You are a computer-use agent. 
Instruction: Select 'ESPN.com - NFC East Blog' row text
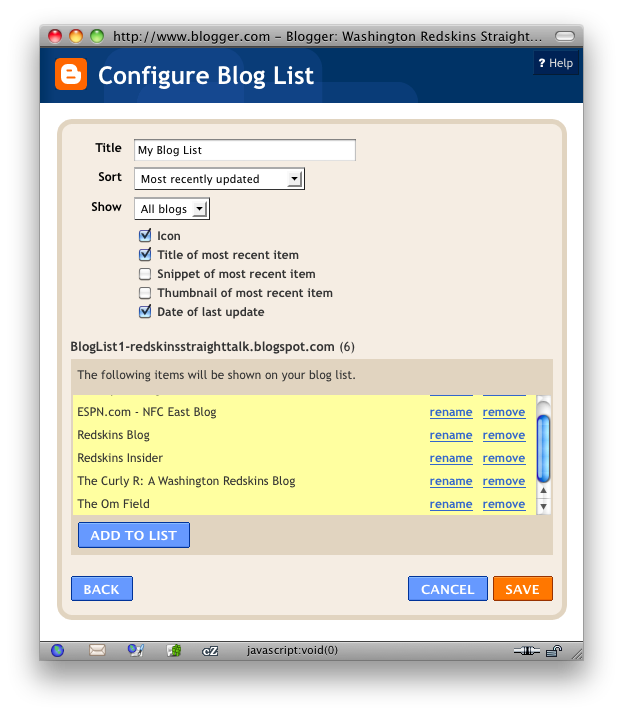point(147,412)
